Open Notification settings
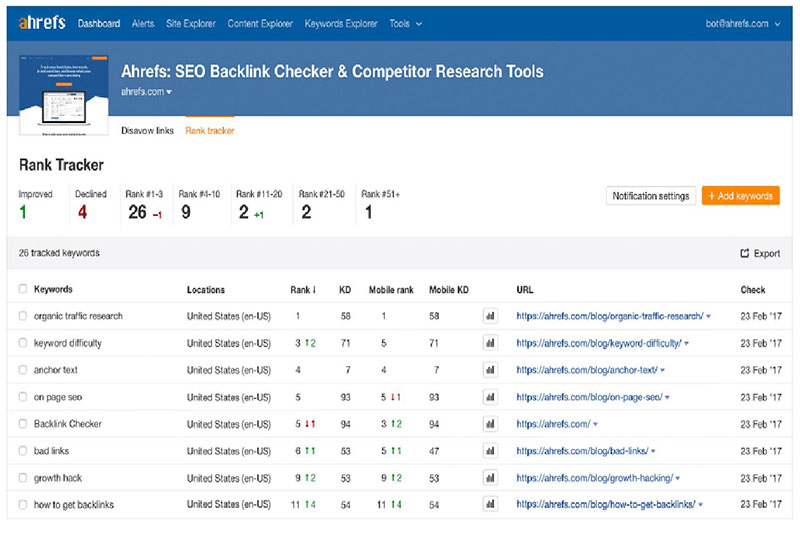The width and height of the screenshot is (800, 533). 651,196
